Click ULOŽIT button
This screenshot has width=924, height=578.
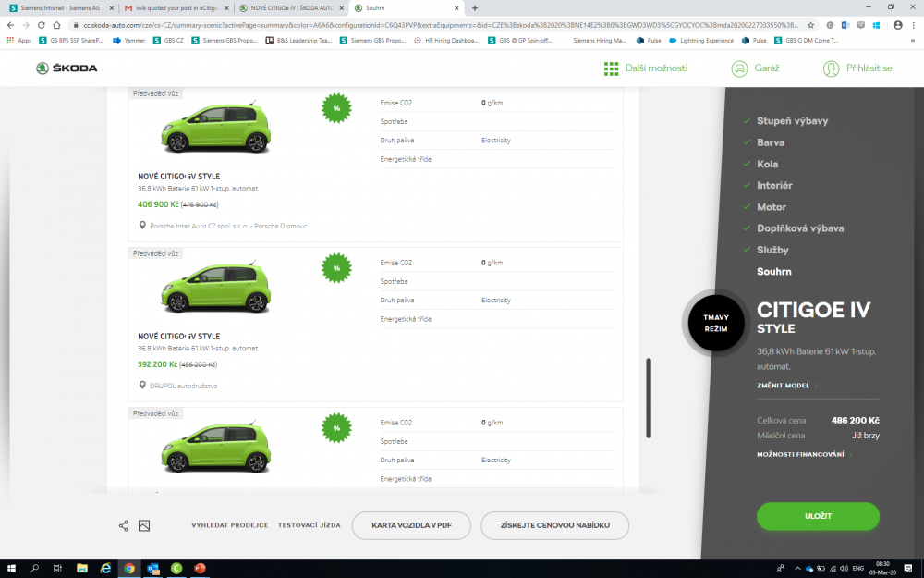tap(818, 516)
